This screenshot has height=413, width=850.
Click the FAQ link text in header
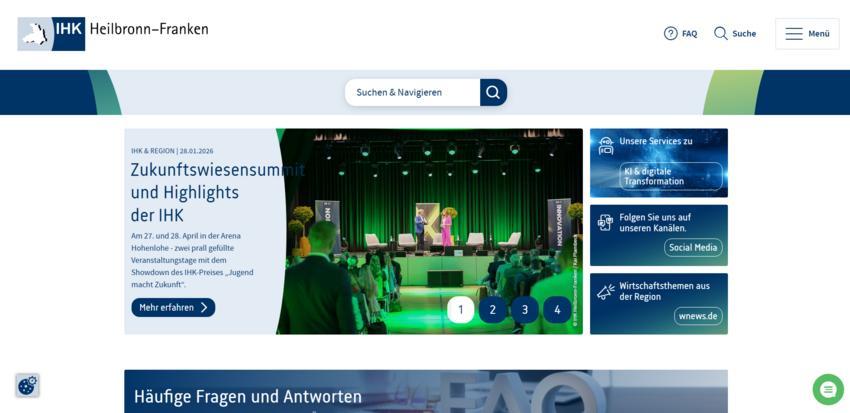point(690,34)
